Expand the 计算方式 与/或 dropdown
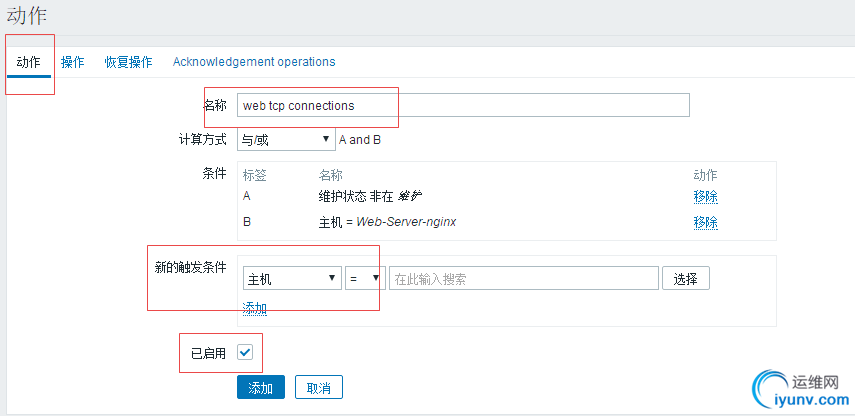This screenshot has height=416, width=855. (286, 140)
